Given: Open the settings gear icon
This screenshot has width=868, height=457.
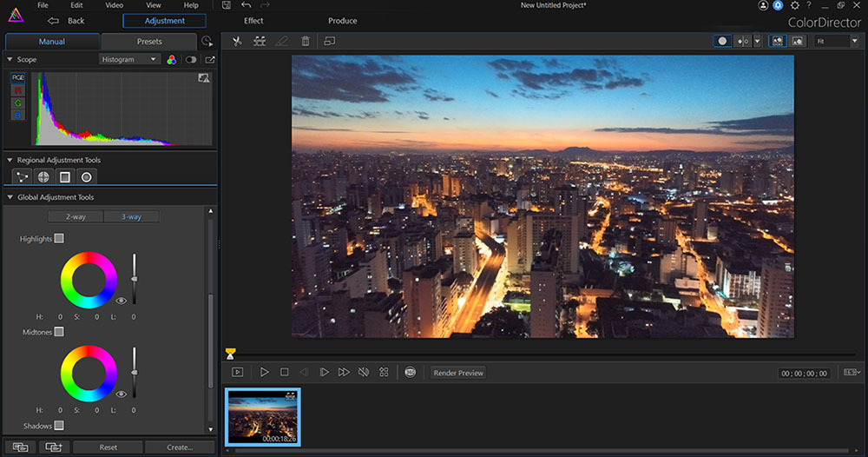Looking at the screenshot, I should (x=795, y=5).
